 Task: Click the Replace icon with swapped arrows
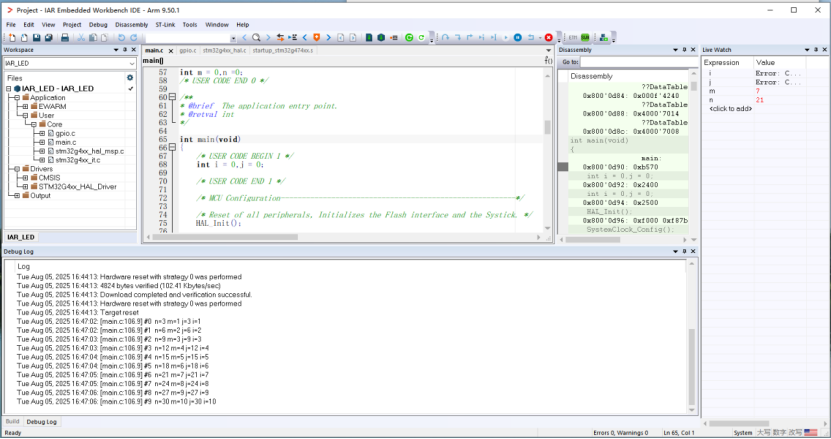click(x=280, y=38)
